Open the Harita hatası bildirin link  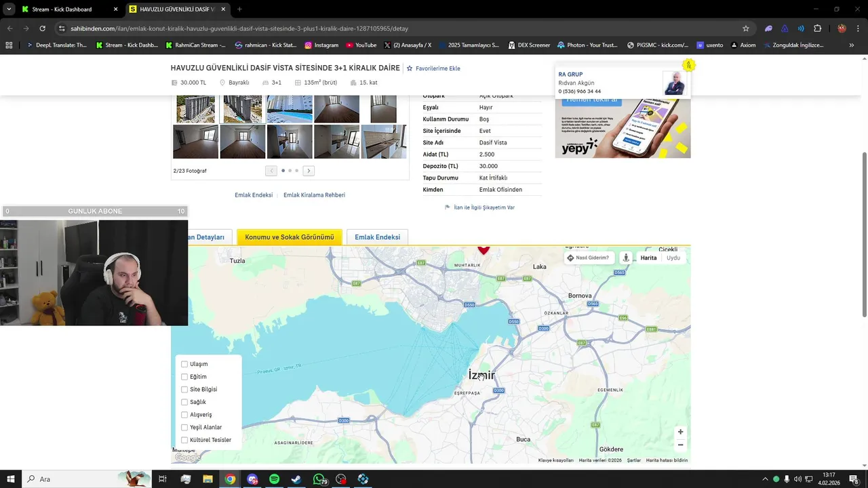coord(667,460)
